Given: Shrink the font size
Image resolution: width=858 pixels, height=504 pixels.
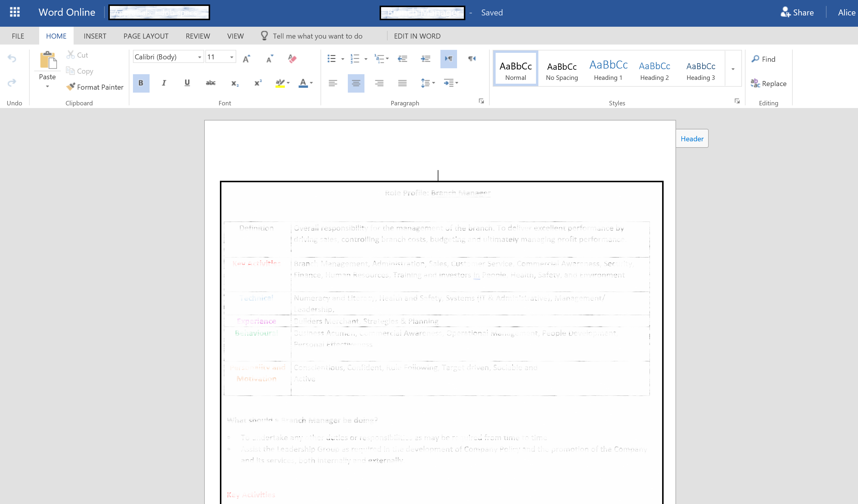Looking at the screenshot, I should (x=270, y=58).
